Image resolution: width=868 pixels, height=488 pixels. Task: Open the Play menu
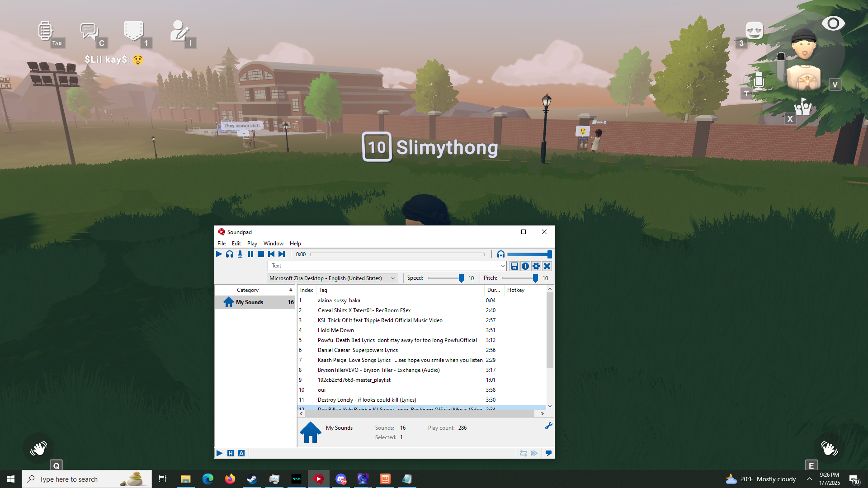[x=252, y=244]
